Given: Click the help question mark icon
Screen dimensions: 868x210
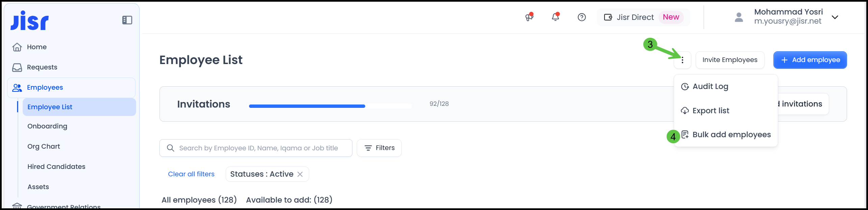Looking at the screenshot, I should (581, 17).
